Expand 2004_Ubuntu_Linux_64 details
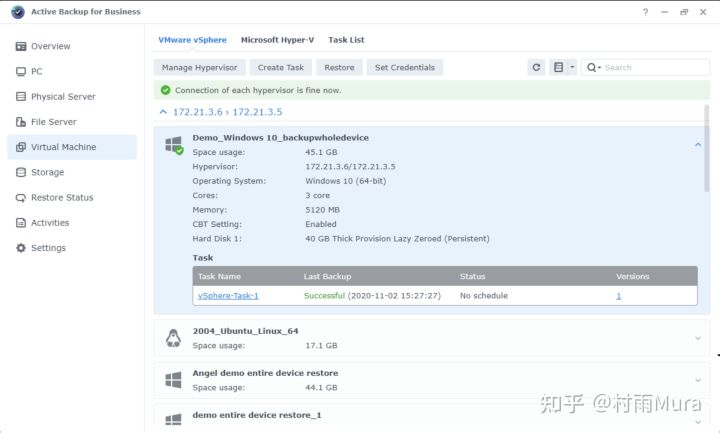This screenshot has width=720, height=433. pyautogui.click(x=698, y=338)
